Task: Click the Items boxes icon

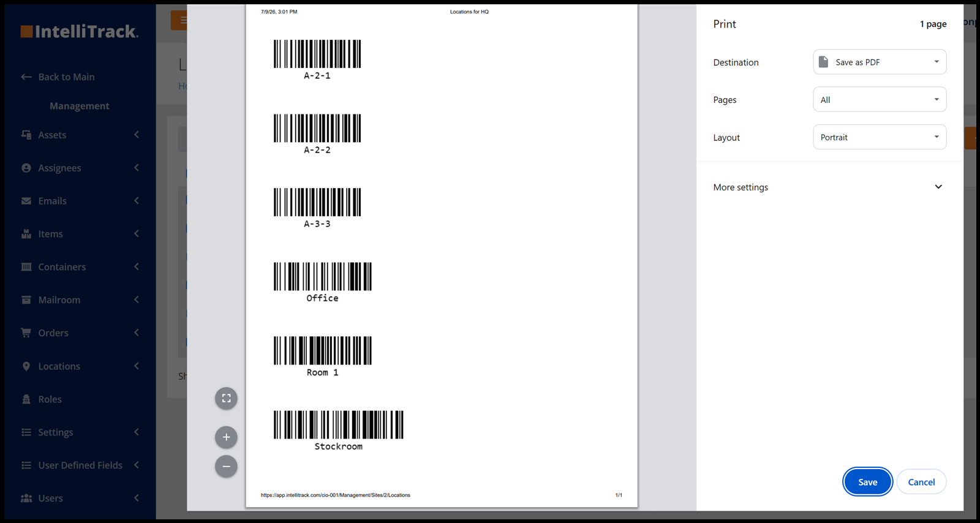Action: [x=26, y=234]
